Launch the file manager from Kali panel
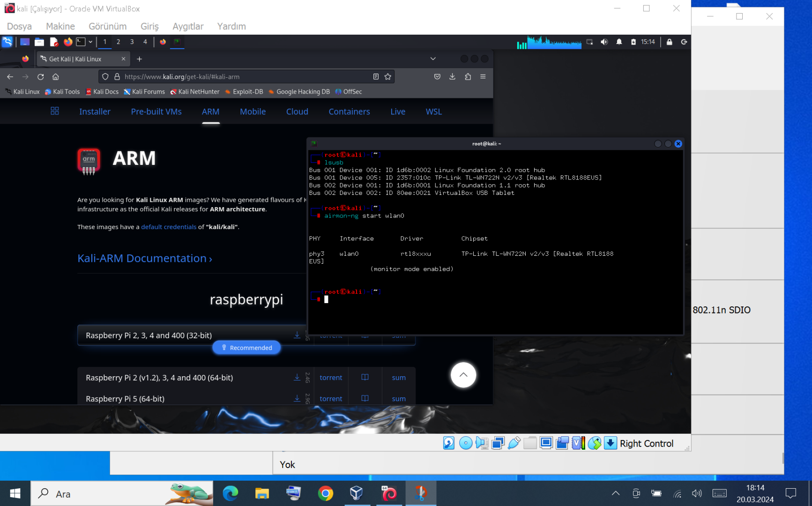Image resolution: width=812 pixels, height=506 pixels. click(x=39, y=42)
